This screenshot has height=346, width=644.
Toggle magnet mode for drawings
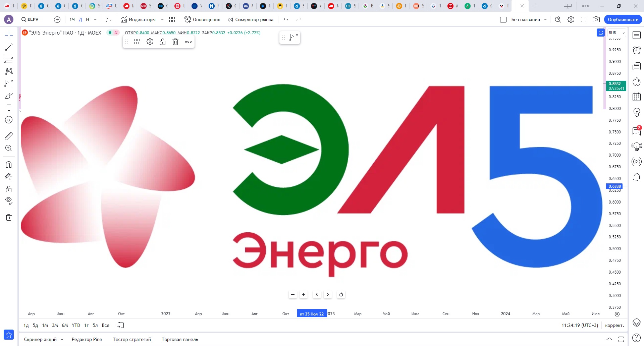[9, 164]
